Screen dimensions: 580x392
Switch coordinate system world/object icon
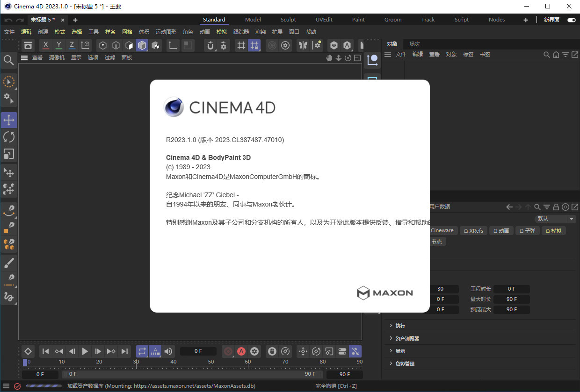click(85, 45)
